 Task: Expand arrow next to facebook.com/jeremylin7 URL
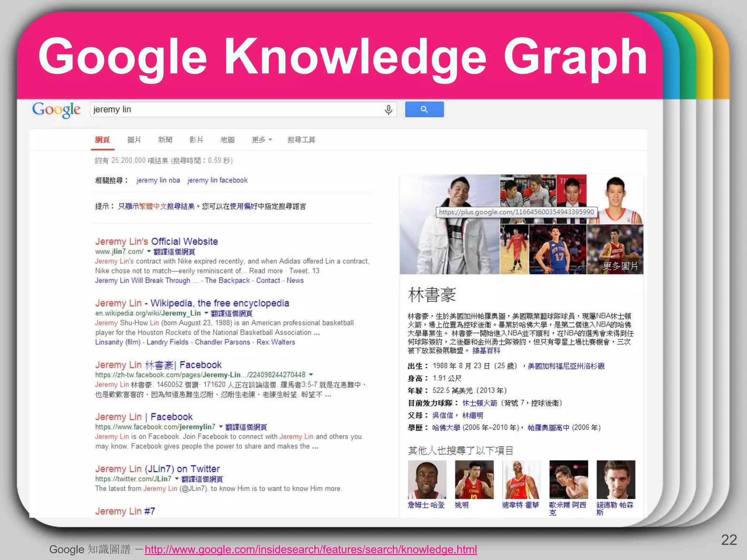click(221, 427)
